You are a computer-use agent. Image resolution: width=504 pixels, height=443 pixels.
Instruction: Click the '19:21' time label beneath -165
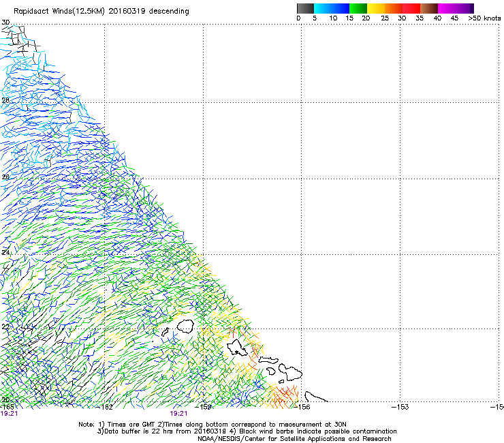click(x=9, y=414)
